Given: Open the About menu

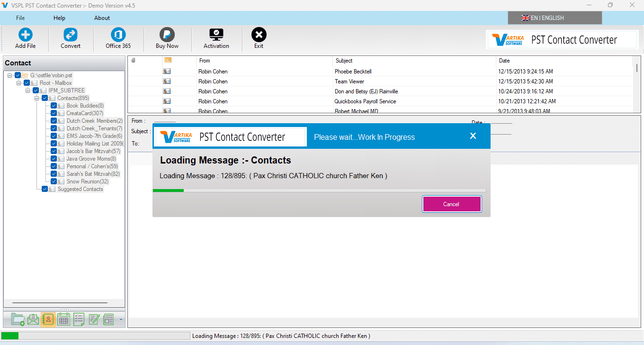Looking at the screenshot, I should click(x=102, y=18).
